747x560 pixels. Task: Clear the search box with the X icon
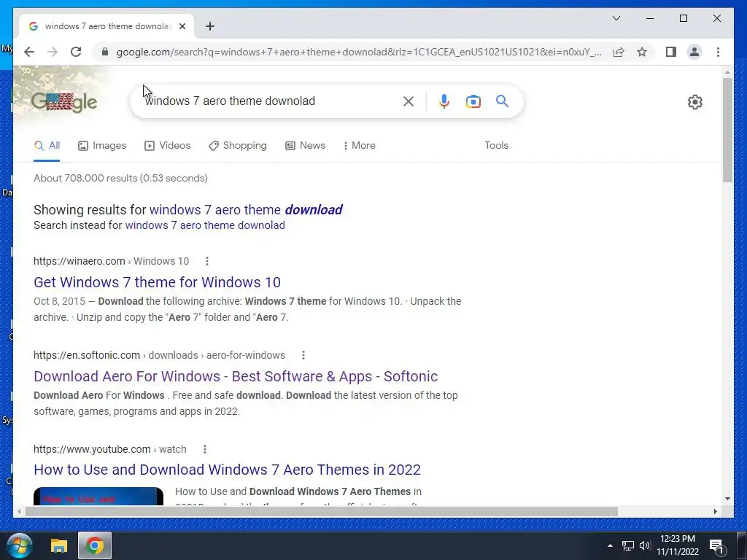[409, 101]
